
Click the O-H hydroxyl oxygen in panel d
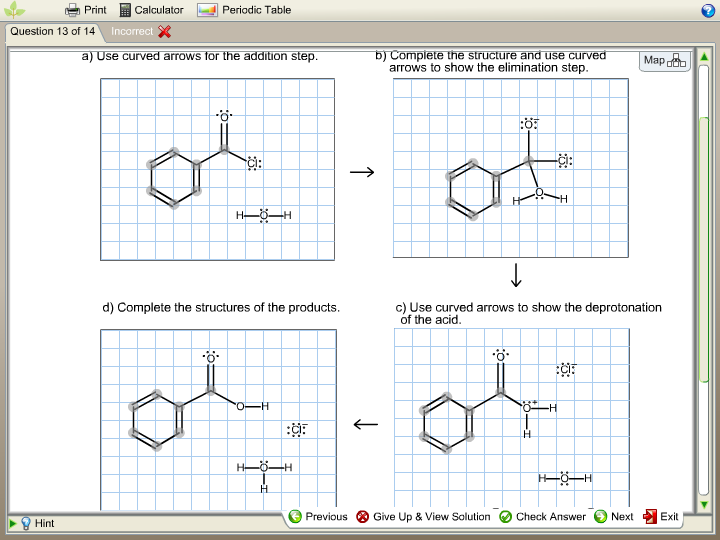240,406
